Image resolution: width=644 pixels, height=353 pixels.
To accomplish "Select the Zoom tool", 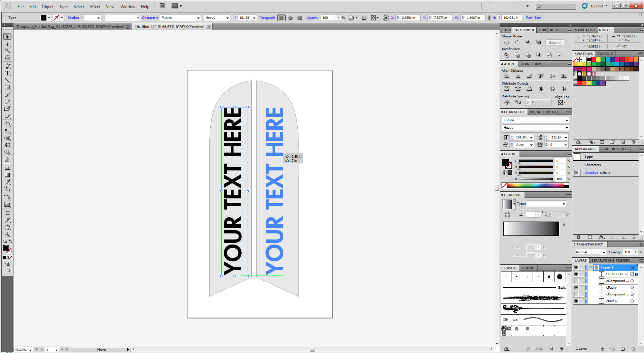I will (7, 234).
